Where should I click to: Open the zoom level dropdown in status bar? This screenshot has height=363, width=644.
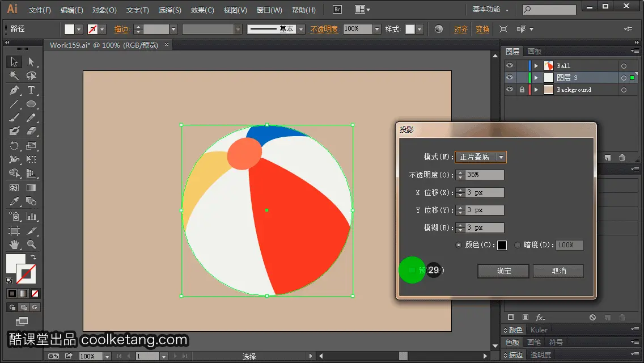tap(107, 356)
